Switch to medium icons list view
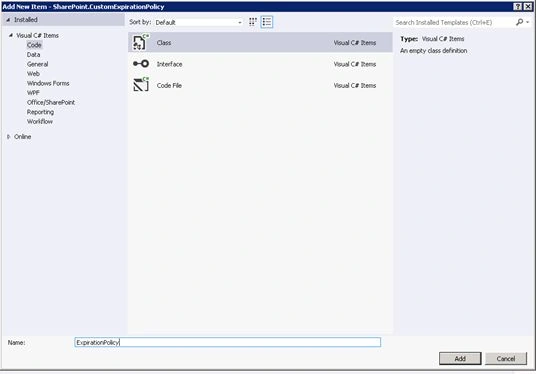This screenshot has height=374, width=536. (x=267, y=22)
